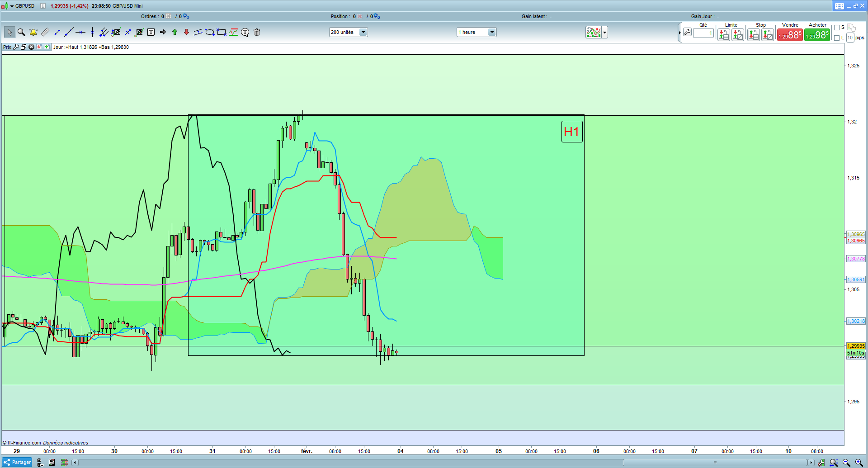Click the Acheter buy price button
This screenshot has width=868, height=468.
point(817,35)
